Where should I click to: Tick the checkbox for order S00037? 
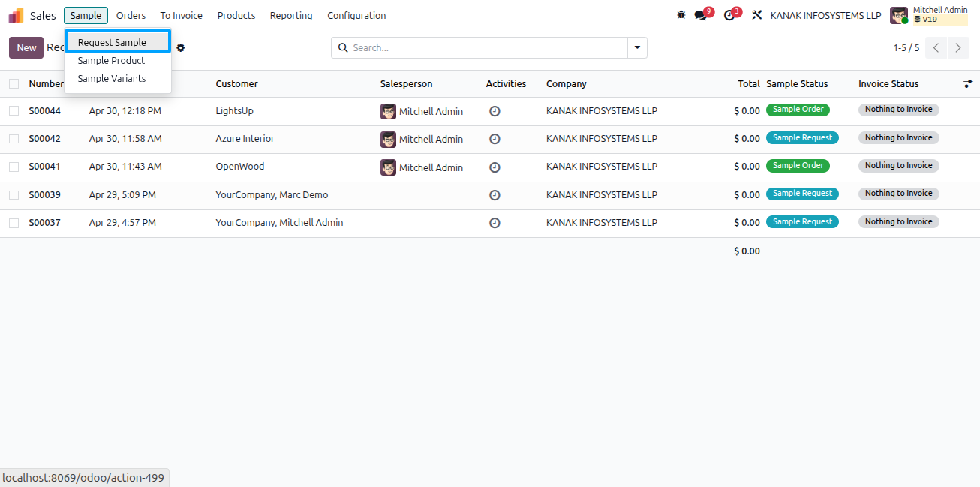click(14, 223)
